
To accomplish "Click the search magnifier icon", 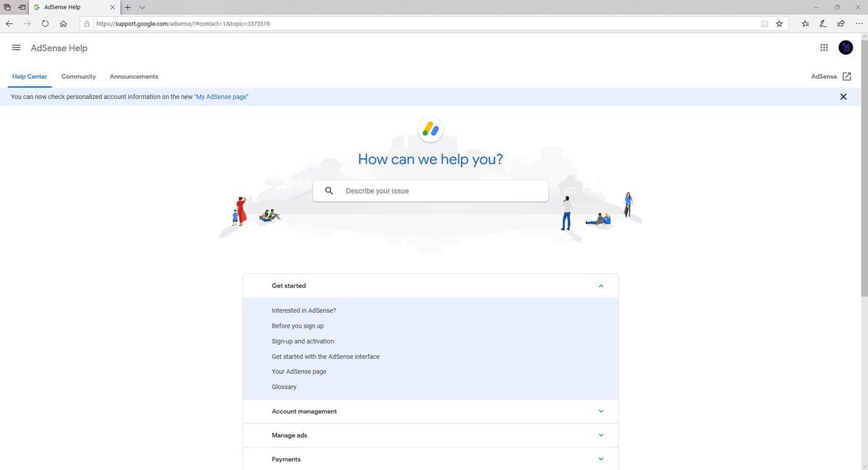I will (x=329, y=191).
